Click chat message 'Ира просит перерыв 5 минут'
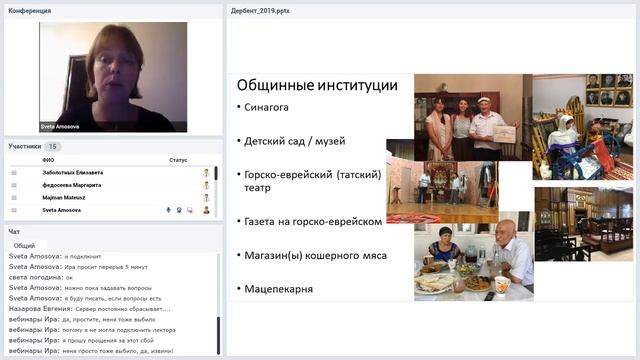Screen dimensions: 640x360 (x=106, y=267)
